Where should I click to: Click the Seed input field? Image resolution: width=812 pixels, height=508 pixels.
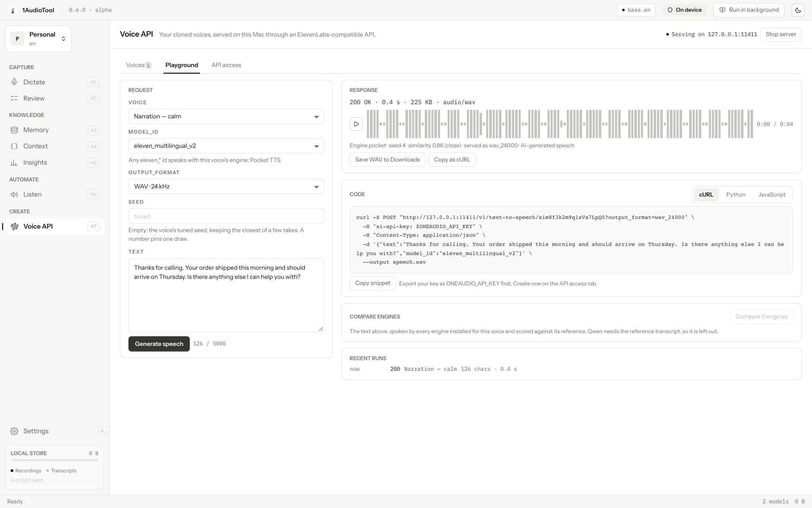click(x=226, y=216)
